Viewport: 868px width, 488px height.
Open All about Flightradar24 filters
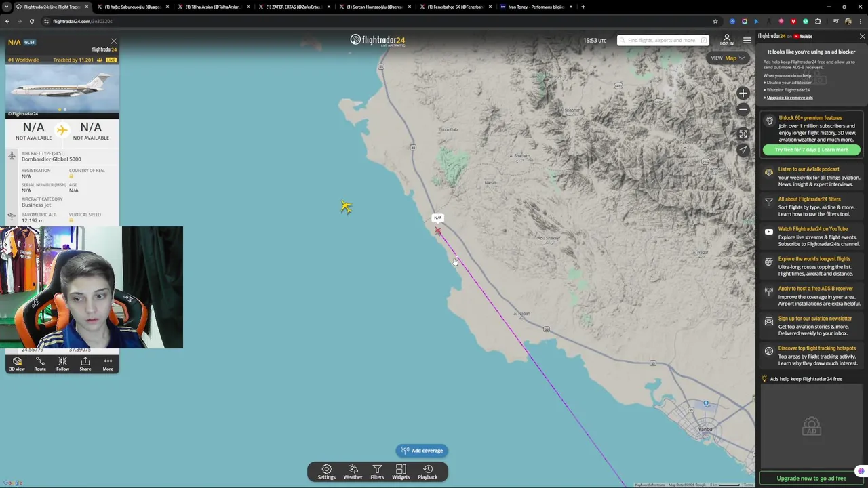(x=812, y=206)
